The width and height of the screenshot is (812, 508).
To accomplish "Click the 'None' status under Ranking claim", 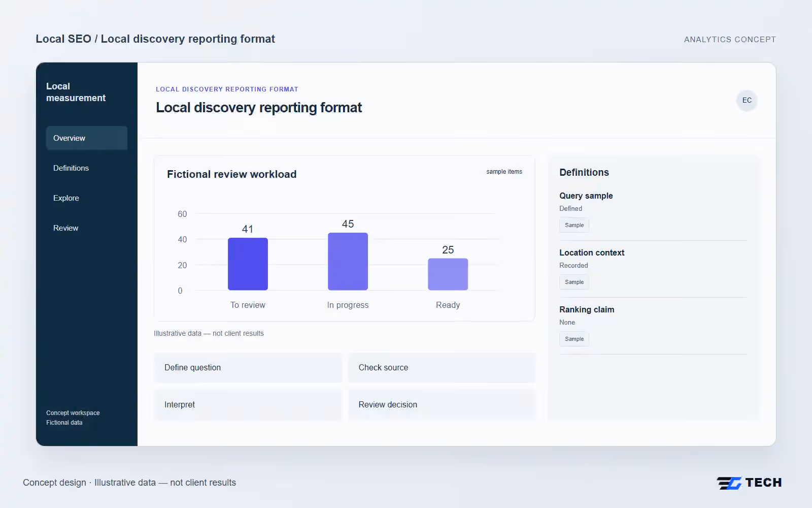I will pos(567,322).
